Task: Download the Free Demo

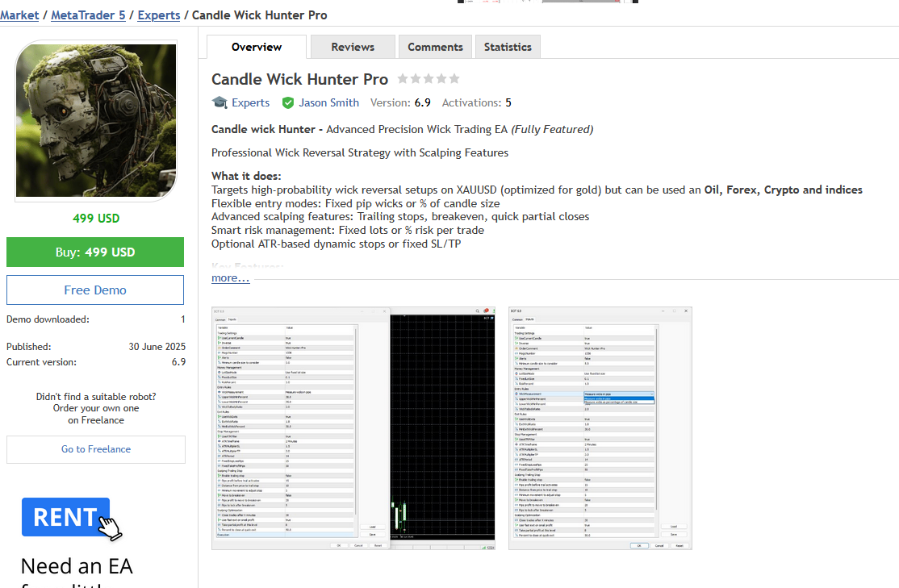Action: (x=95, y=290)
